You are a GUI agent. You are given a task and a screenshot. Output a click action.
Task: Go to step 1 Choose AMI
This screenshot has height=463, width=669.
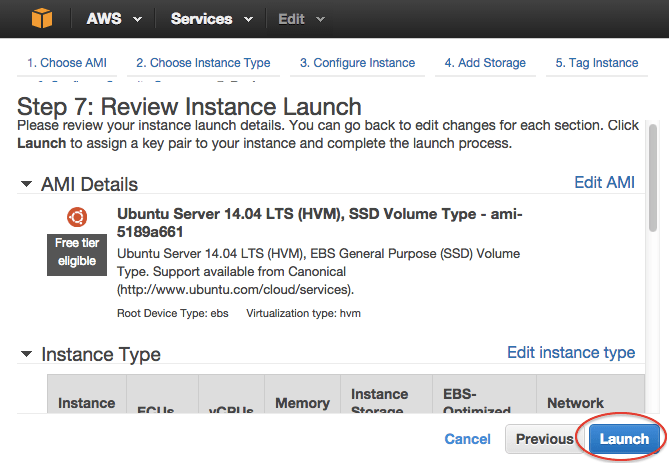pos(67,63)
